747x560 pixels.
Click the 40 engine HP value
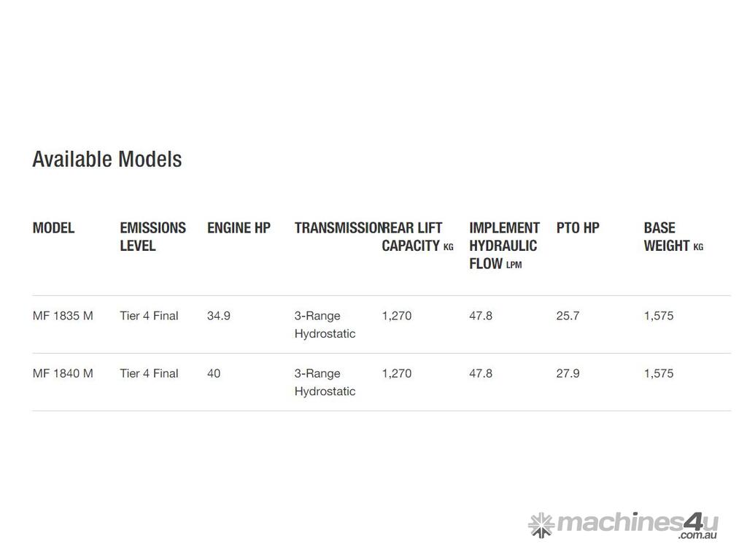click(214, 373)
